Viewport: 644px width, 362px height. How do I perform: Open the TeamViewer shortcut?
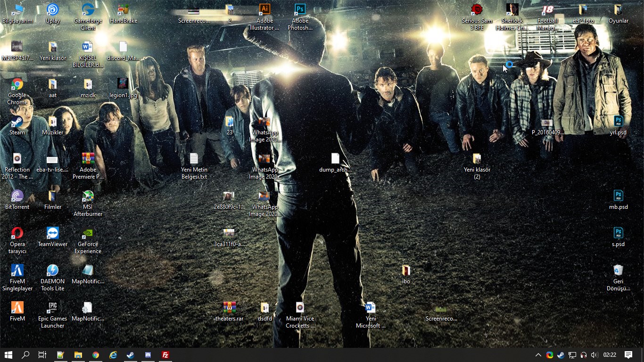tap(53, 237)
